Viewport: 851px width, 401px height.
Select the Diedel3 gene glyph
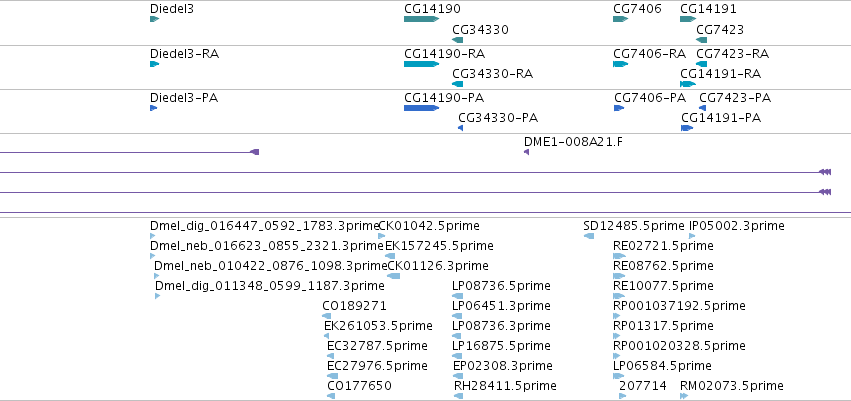point(155,19)
